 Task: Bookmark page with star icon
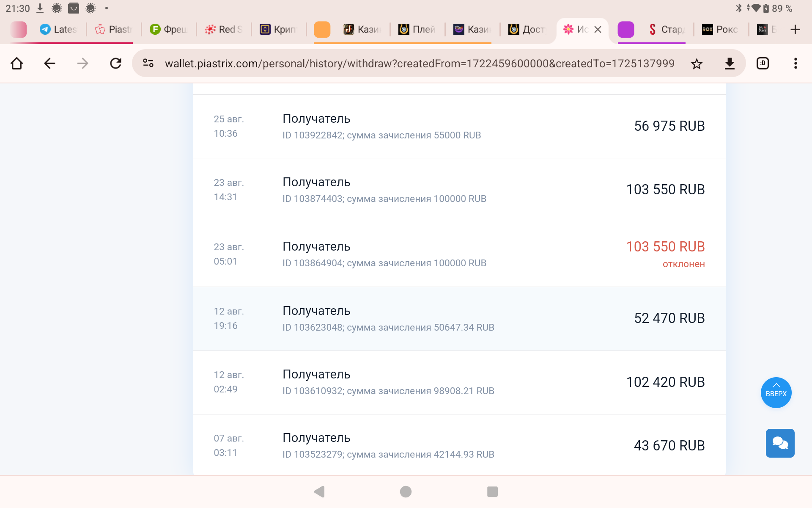tap(697, 64)
